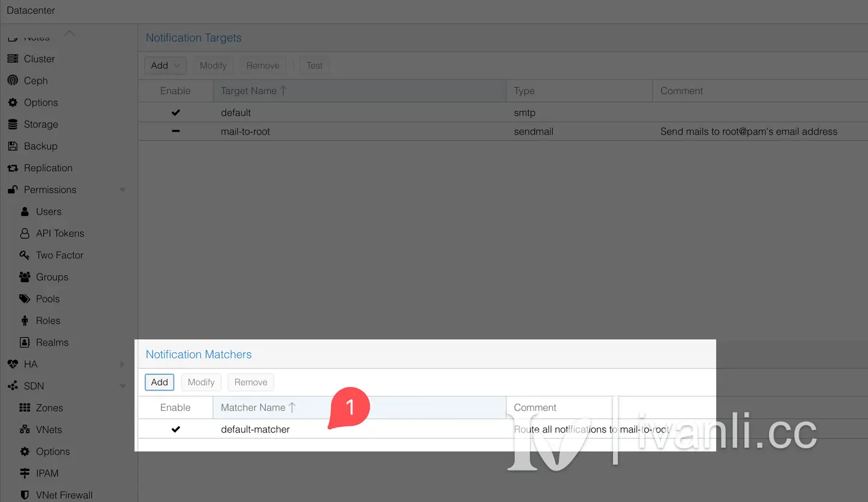Collapse the Permissions tree arrow
868x502 pixels.
coord(122,189)
